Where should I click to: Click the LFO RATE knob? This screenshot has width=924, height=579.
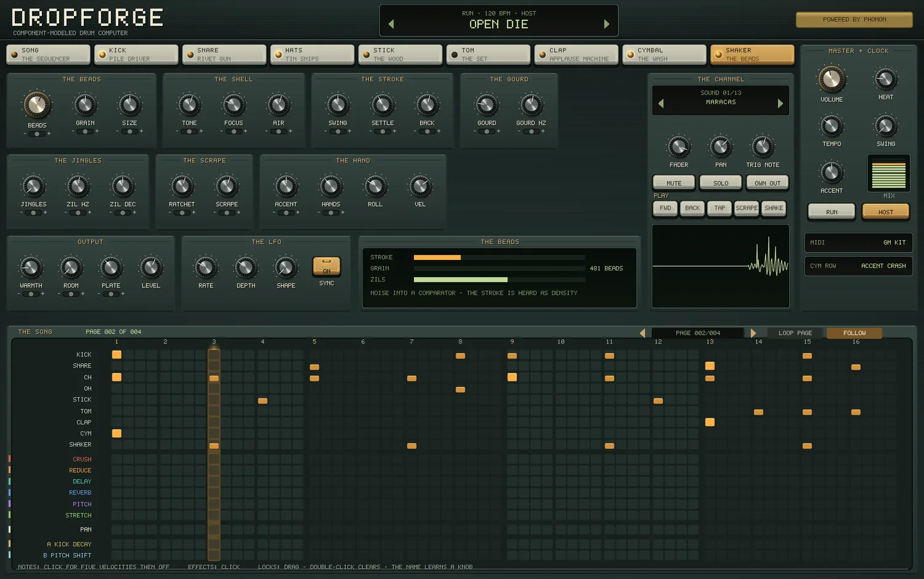pos(206,268)
